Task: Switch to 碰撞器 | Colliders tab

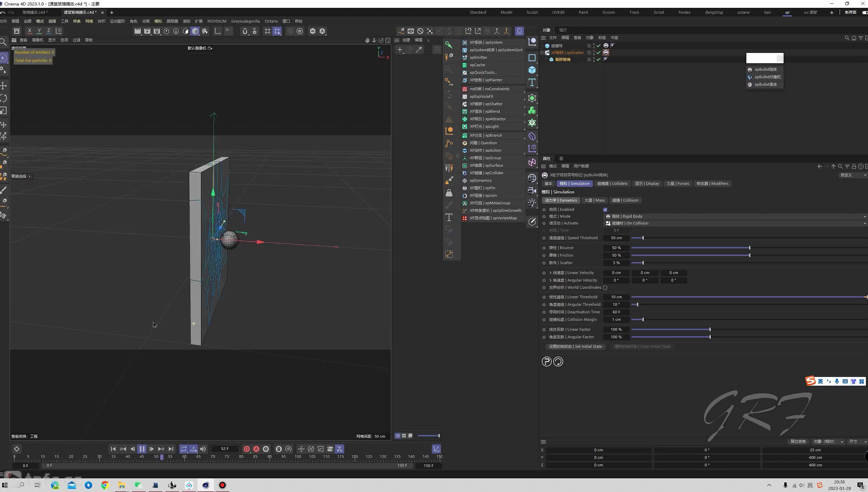Action: 612,183
